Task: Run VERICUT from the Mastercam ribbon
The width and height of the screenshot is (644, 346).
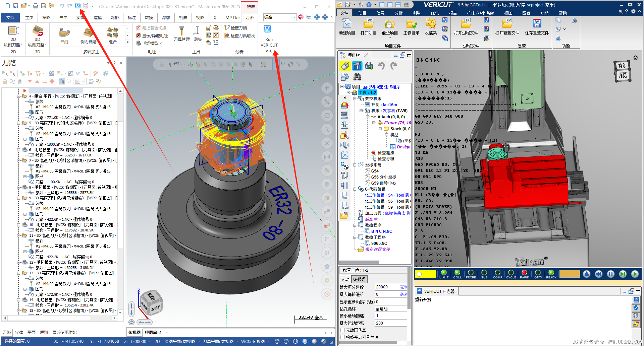Action: pos(269,36)
